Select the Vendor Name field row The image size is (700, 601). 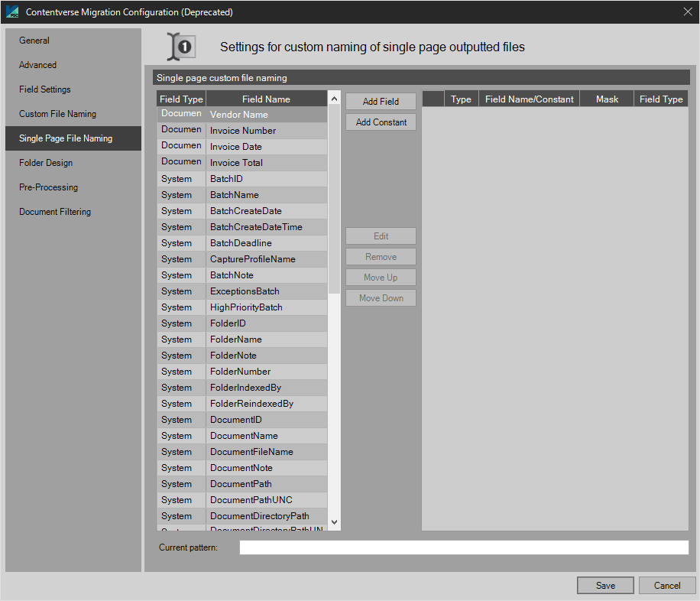(x=242, y=115)
